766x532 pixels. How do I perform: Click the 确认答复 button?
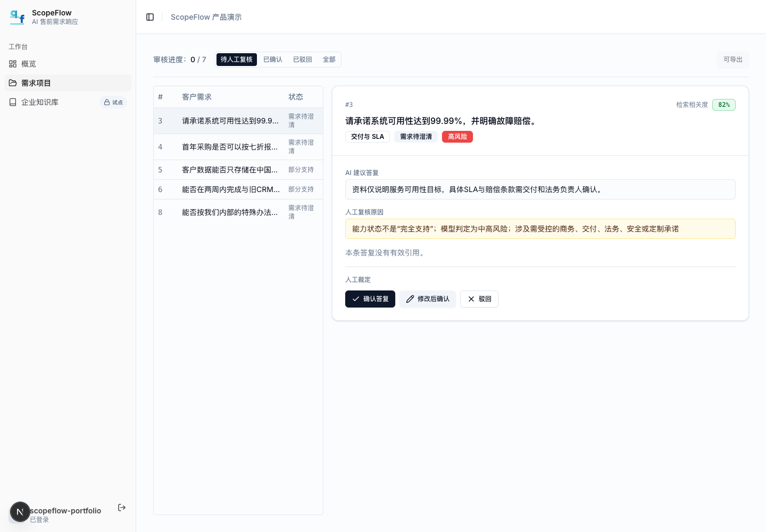[370, 299]
